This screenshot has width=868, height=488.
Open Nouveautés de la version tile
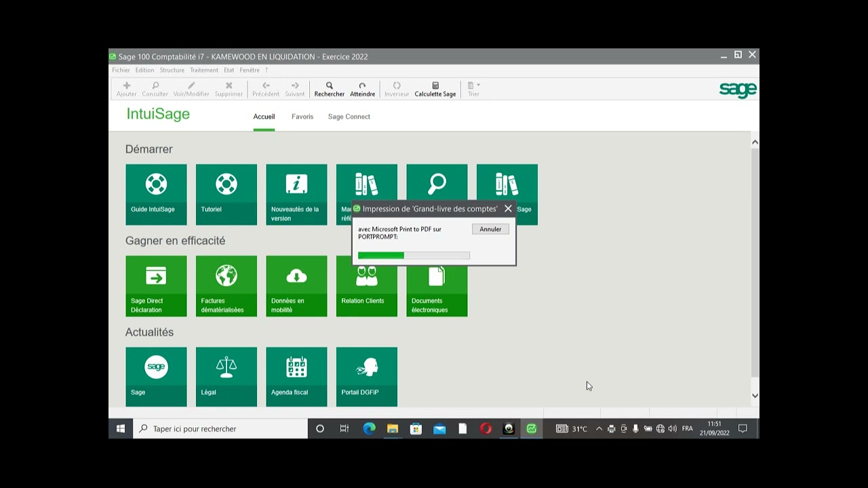point(296,195)
